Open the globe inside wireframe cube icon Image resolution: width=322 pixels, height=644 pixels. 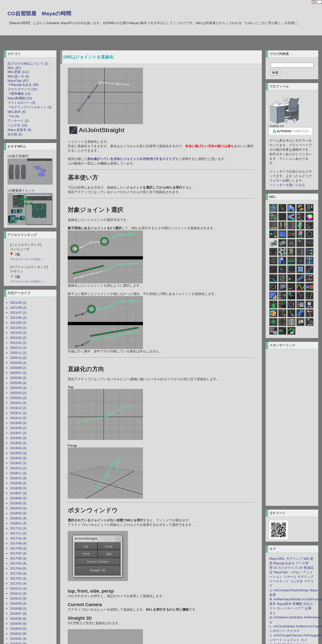point(273,322)
